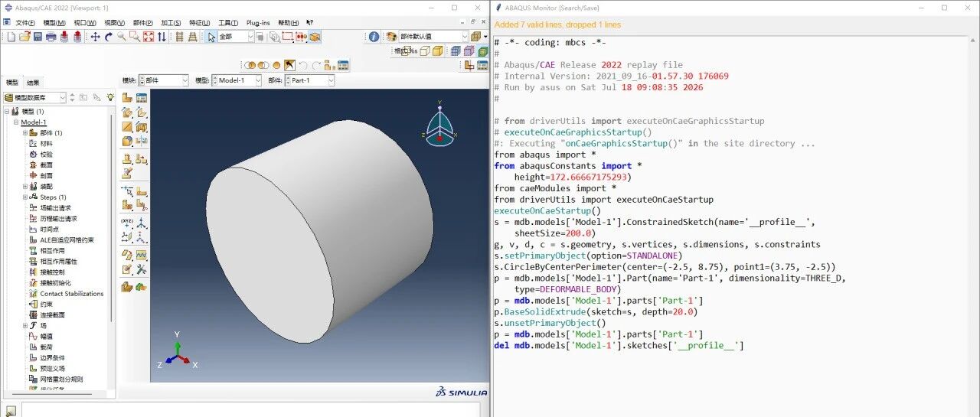Expand the 场 tree node

24,326
